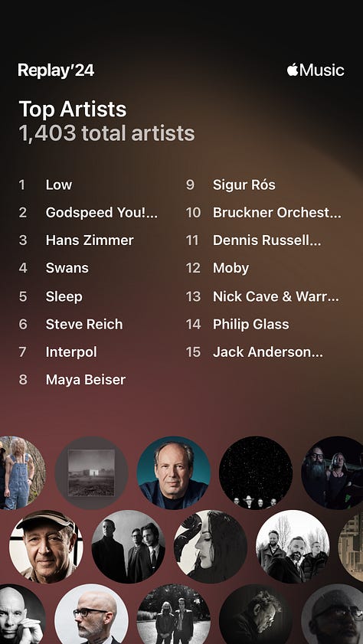Tap the Apple Music logo
The height and width of the screenshot is (644, 363).
(x=316, y=70)
